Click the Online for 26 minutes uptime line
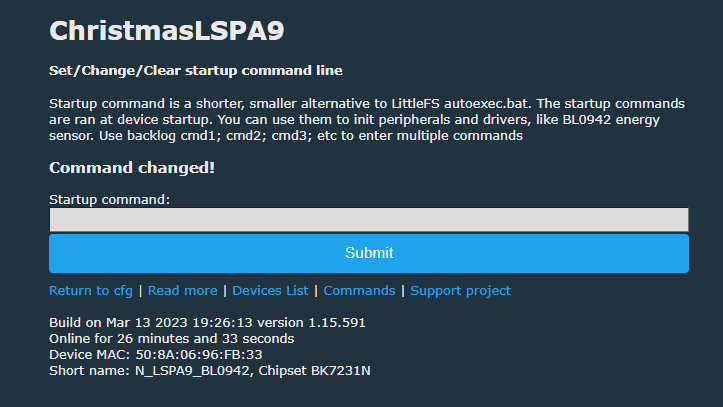 (172, 338)
